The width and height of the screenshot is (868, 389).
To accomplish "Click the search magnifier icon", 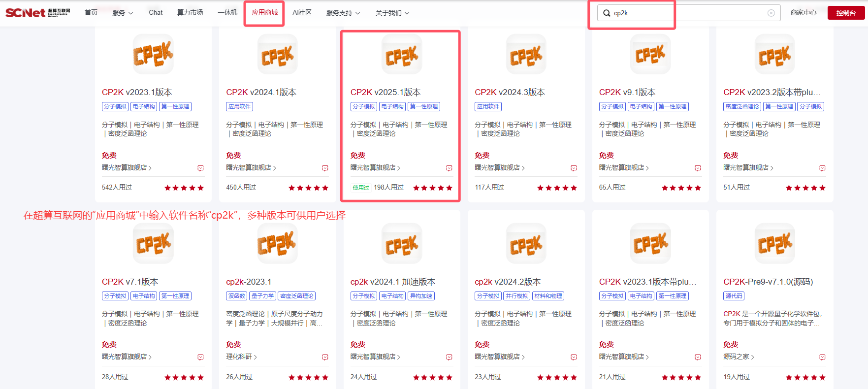I will [x=607, y=13].
